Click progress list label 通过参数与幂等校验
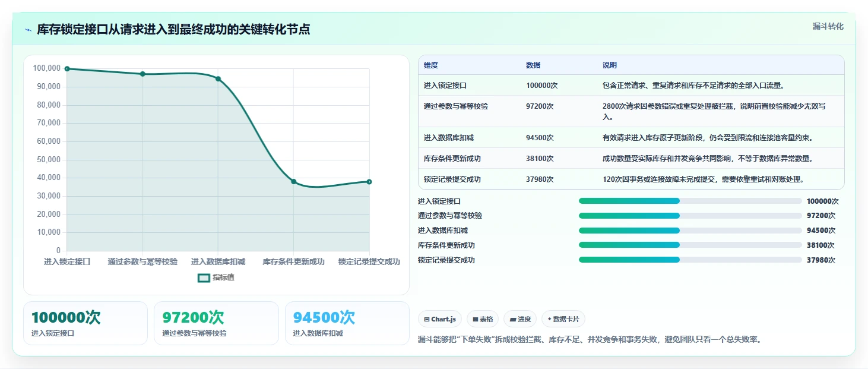 [450, 216]
